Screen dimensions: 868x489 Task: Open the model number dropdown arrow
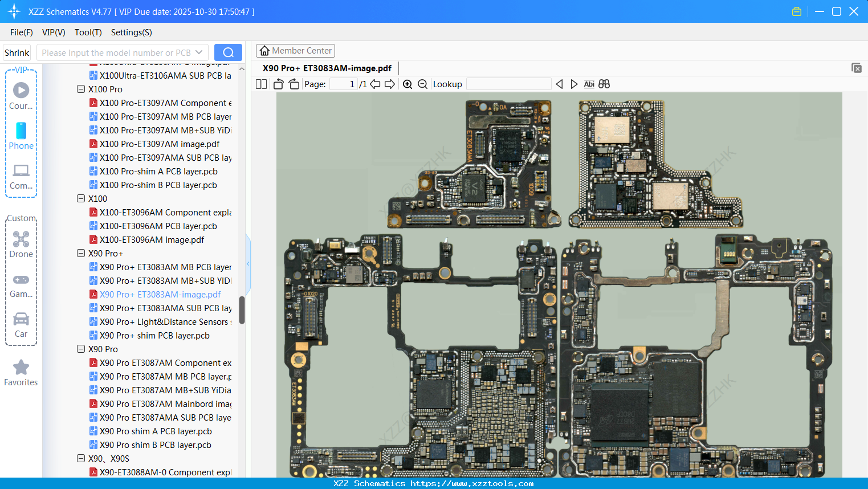coord(199,52)
